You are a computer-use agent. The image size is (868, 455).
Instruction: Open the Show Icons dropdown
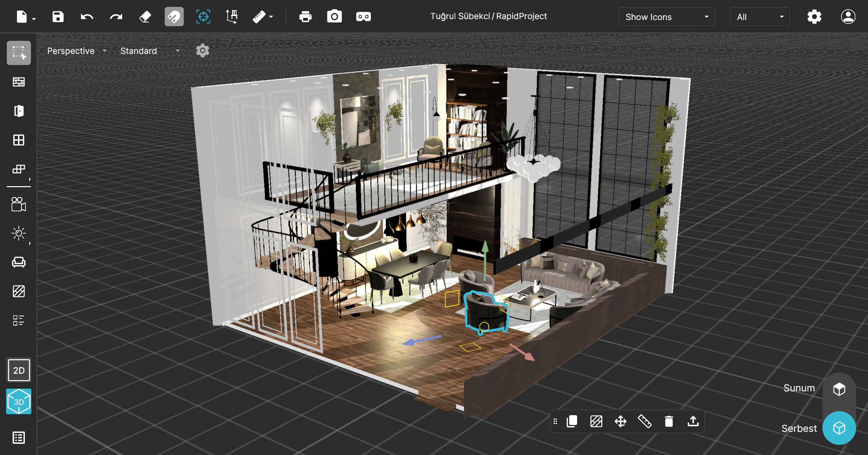[666, 17]
